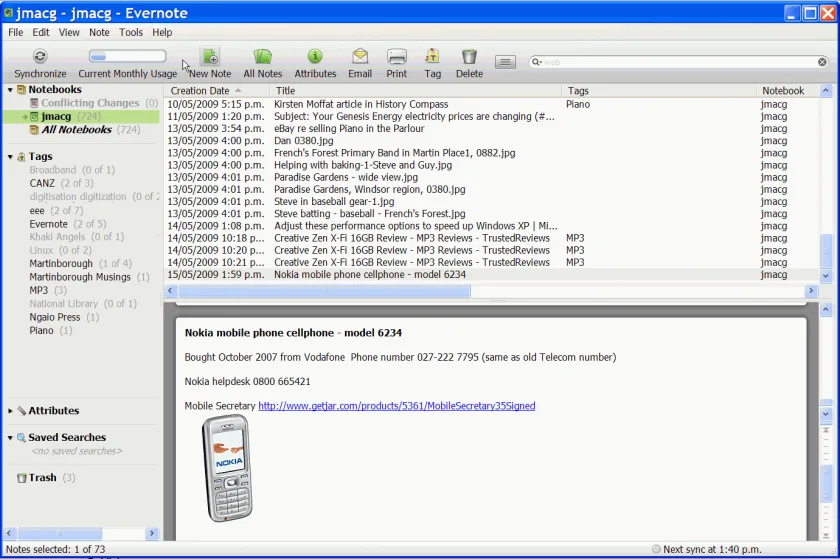This screenshot has height=559, width=840.
Task: Sort by the Notebook column header
Action: coord(788,91)
